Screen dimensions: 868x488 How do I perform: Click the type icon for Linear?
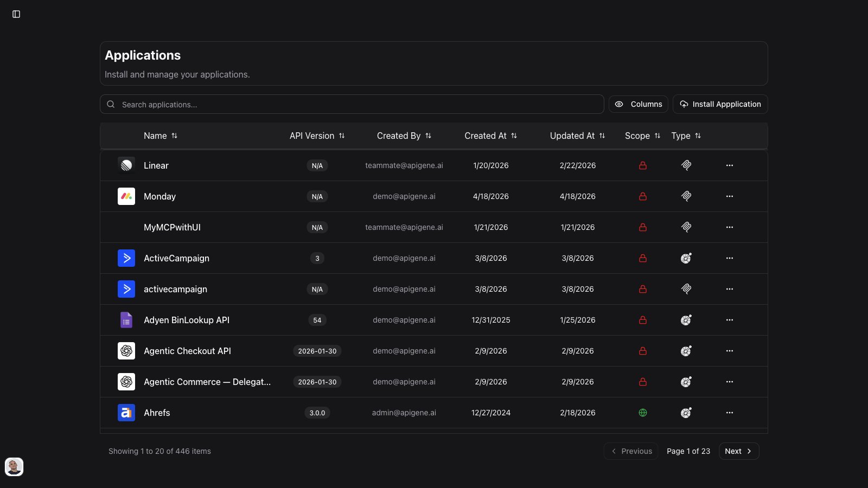686,165
